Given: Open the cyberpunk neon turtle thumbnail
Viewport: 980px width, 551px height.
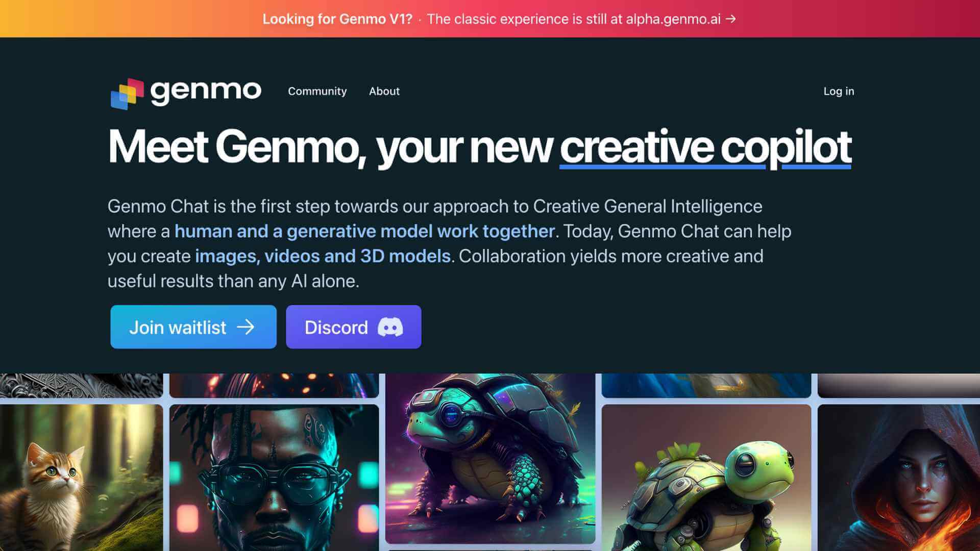Looking at the screenshot, I should 490,458.
